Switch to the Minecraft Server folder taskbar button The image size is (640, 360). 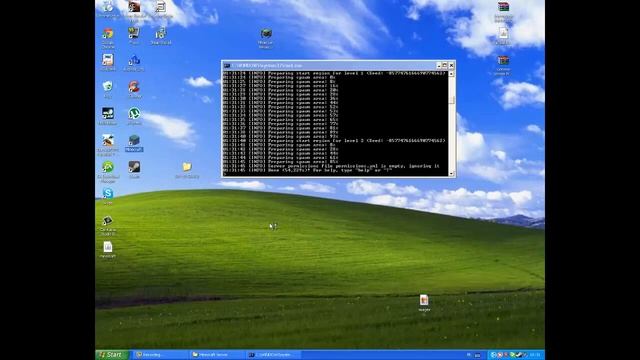click(x=216, y=355)
